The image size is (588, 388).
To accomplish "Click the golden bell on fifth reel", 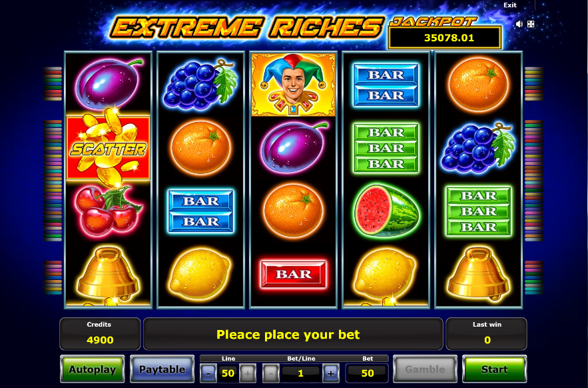I will tap(479, 273).
